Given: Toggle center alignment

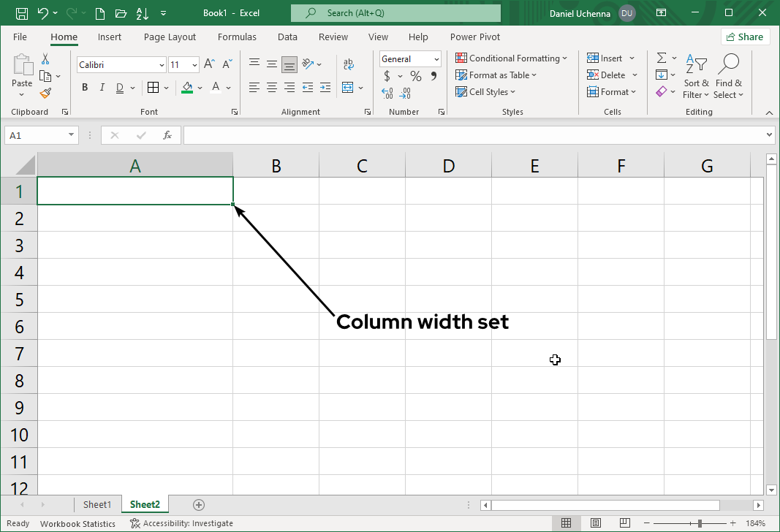Looking at the screenshot, I should [271, 88].
